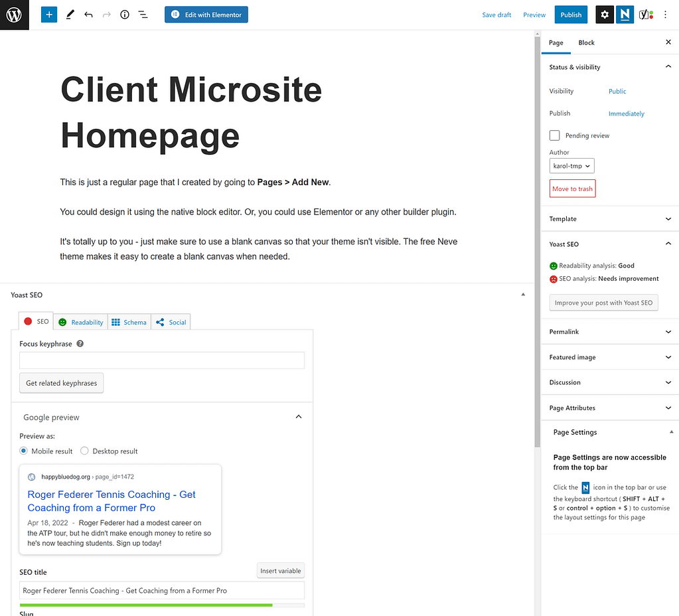The height and width of the screenshot is (616, 679).
Task: Open the block inserter
Action: (x=48, y=14)
